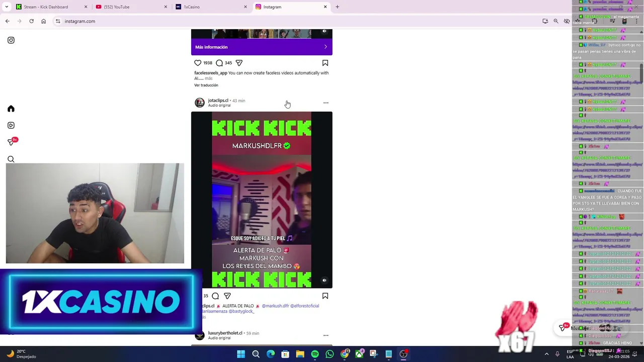The width and height of the screenshot is (644, 362).
Task: Go forward in browser history
Action: pyautogui.click(x=19, y=21)
